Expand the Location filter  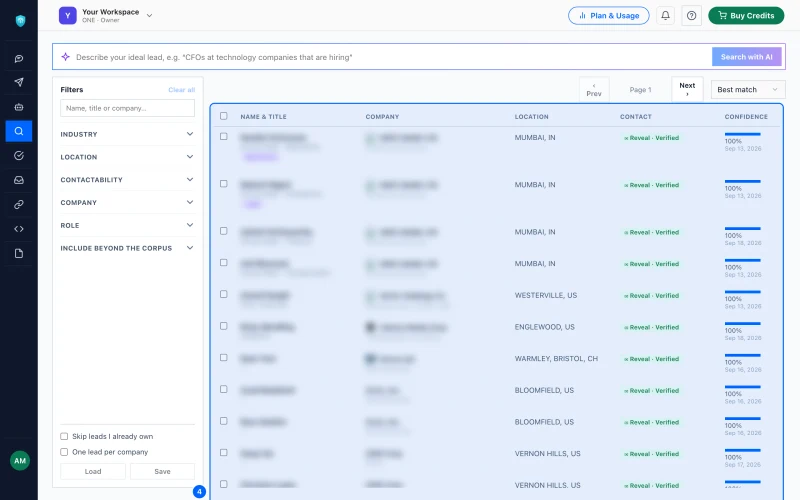tap(127, 157)
